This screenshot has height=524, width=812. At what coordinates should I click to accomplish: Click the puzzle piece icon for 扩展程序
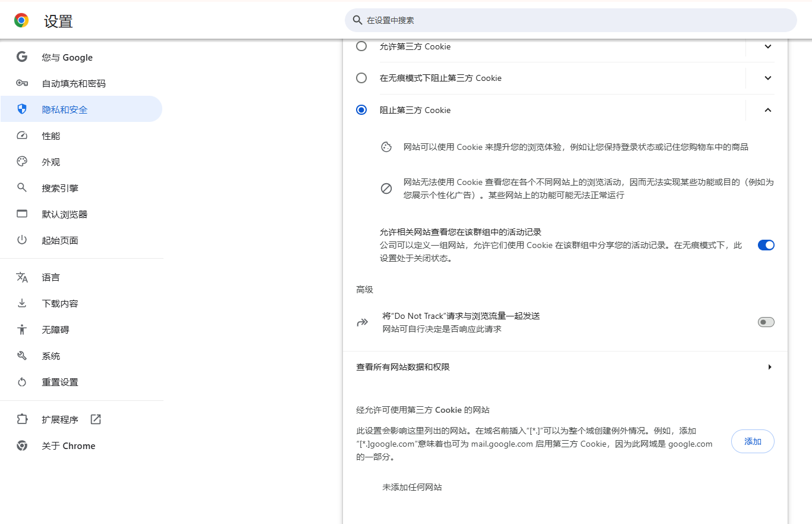[22, 419]
